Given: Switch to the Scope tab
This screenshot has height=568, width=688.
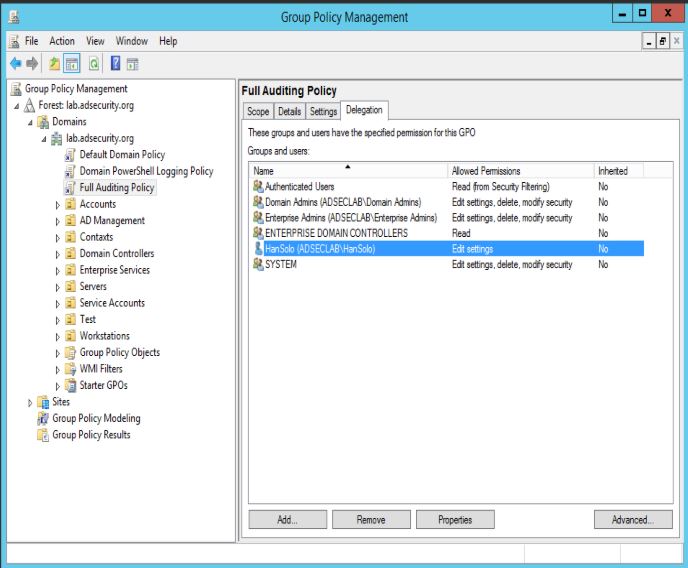Looking at the screenshot, I should 258,111.
